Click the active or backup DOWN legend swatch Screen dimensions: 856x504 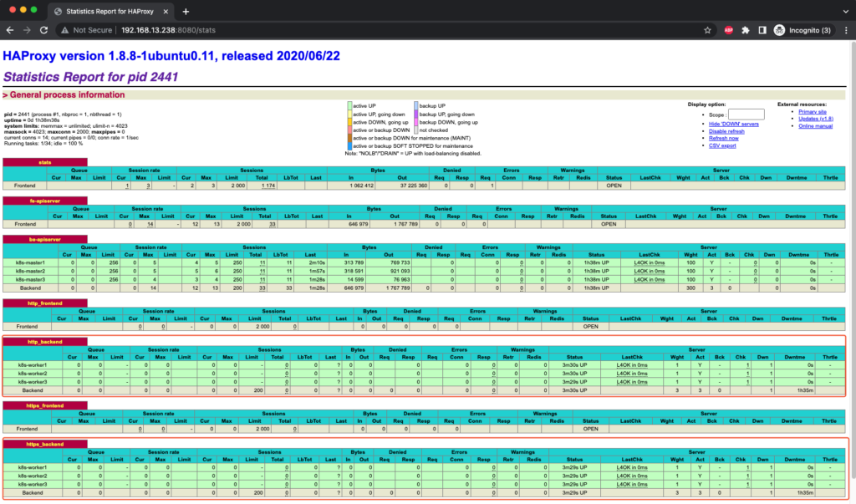pyautogui.click(x=349, y=130)
